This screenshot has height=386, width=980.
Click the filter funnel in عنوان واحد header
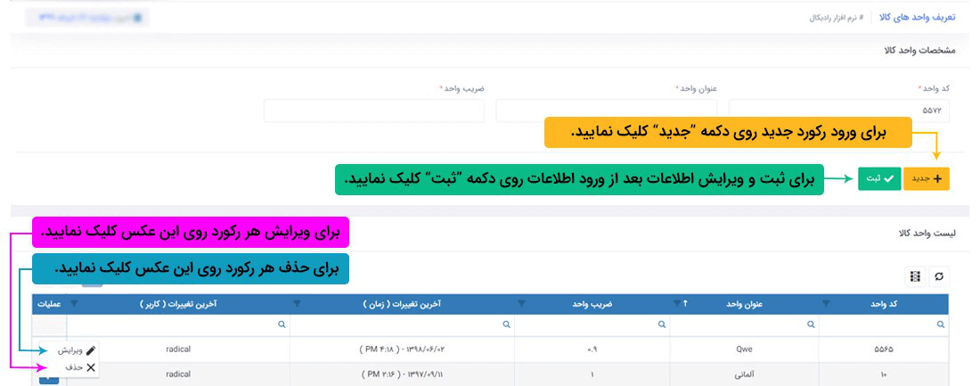pyautogui.click(x=677, y=303)
